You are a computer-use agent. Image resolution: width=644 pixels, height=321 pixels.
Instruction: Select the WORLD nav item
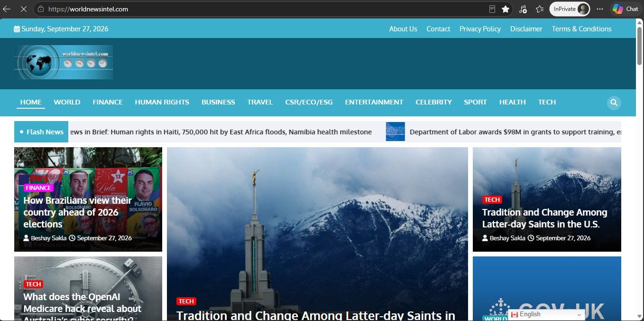point(67,102)
